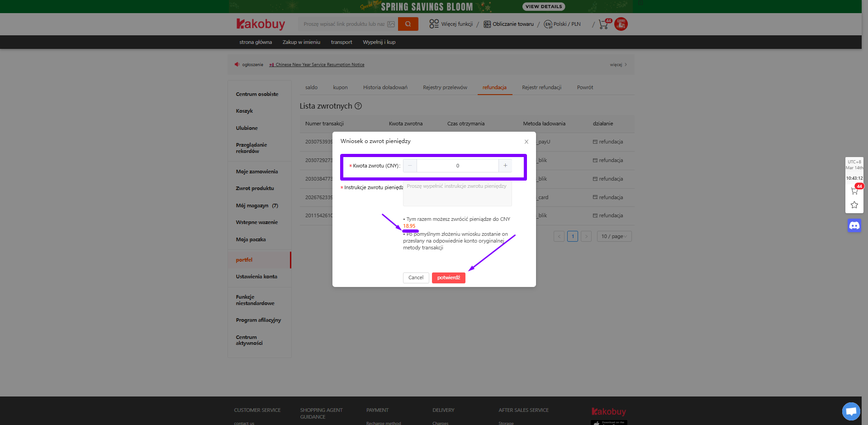The height and width of the screenshot is (425, 868).
Task: Select the EN Polski / PLN language switcher
Action: [562, 24]
